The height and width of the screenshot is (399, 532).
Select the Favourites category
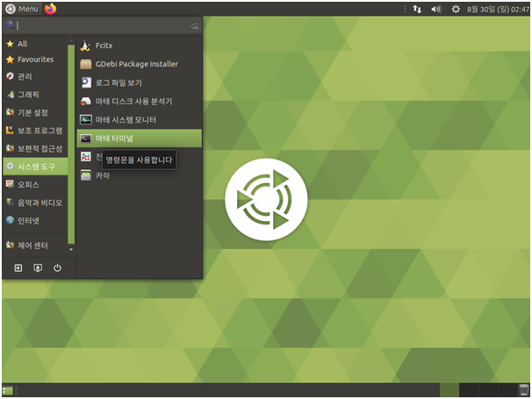point(35,60)
